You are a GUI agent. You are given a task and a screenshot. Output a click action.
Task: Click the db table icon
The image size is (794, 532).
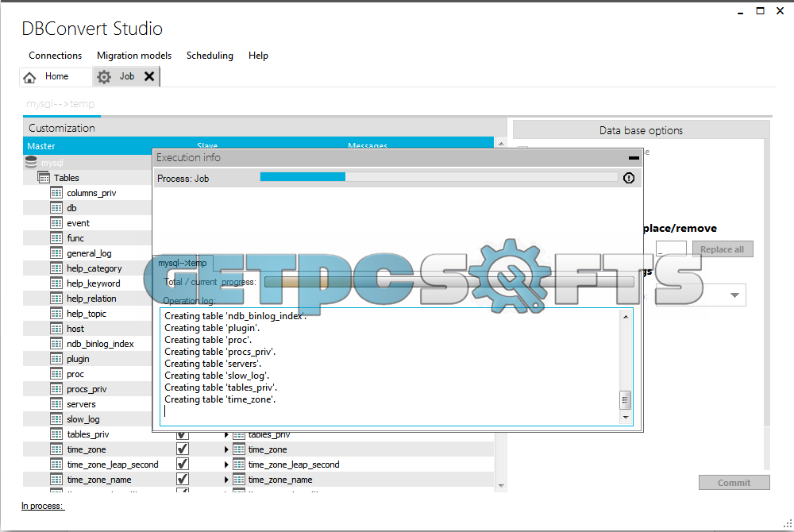coord(56,208)
